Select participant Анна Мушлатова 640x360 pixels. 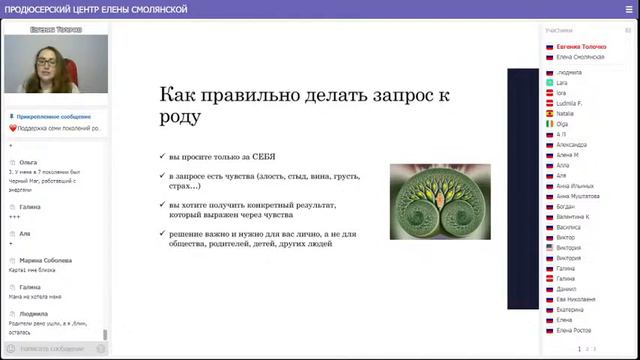pos(578,196)
